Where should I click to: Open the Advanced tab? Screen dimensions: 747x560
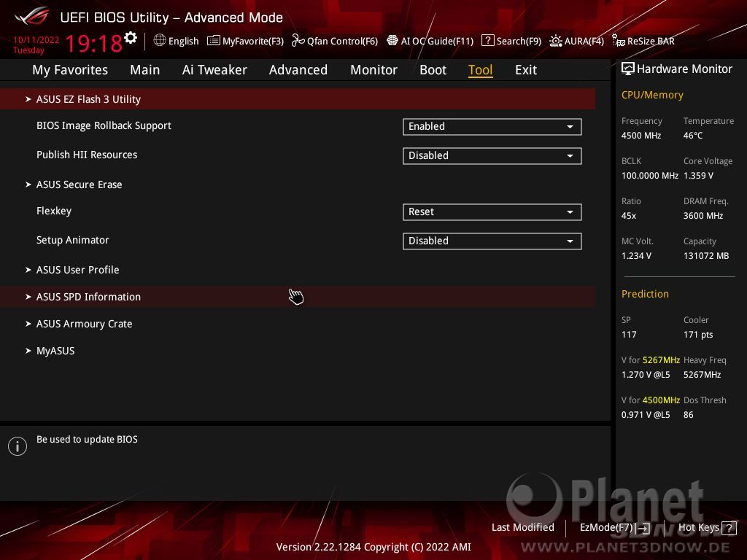point(298,70)
